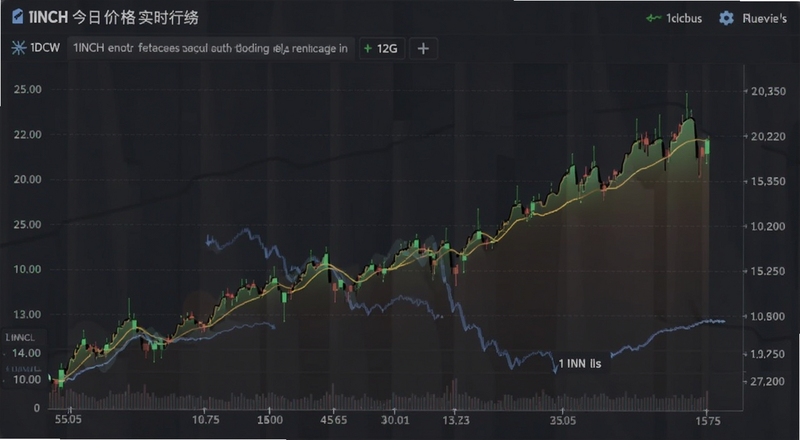Select the 30.01 time axis marker
Screen dimensions: 800x440
(395, 420)
